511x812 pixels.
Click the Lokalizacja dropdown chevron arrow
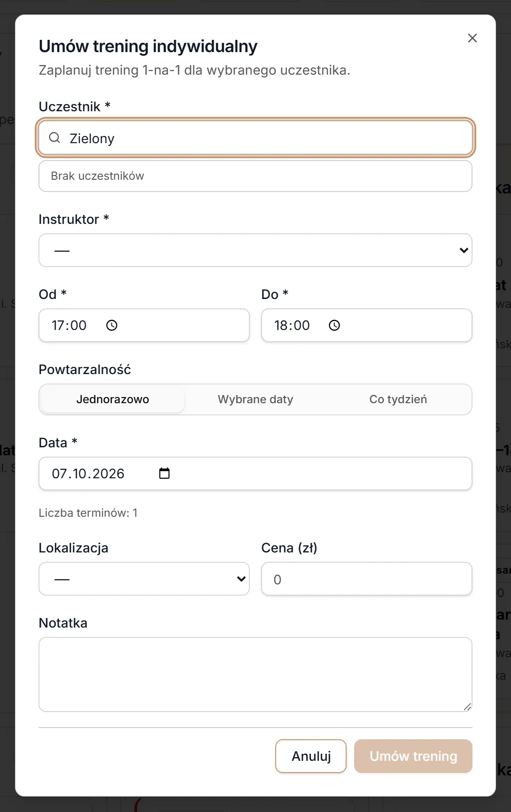tap(241, 579)
